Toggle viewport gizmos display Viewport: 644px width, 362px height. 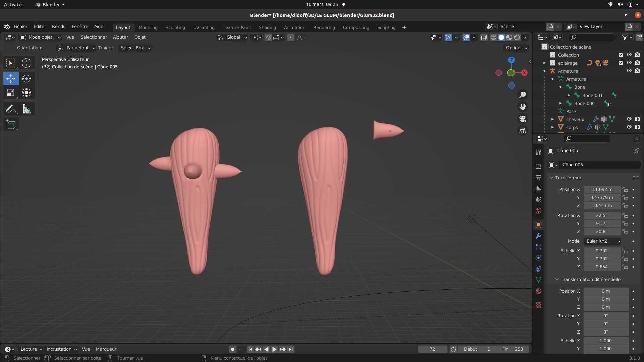point(448,37)
